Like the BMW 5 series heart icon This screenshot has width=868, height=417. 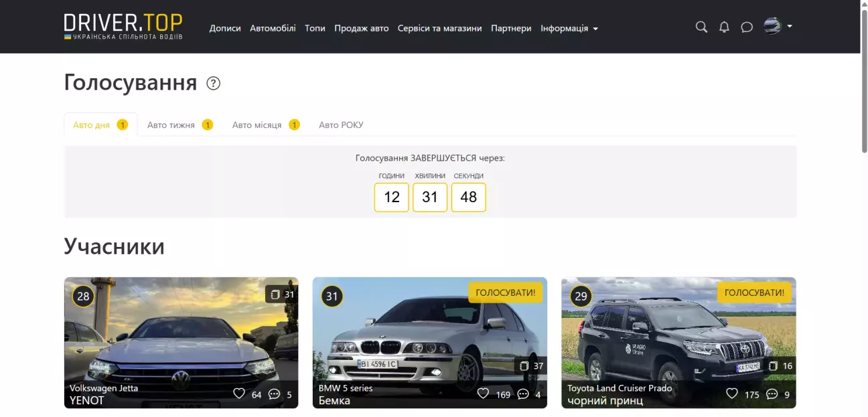point(483,394)
